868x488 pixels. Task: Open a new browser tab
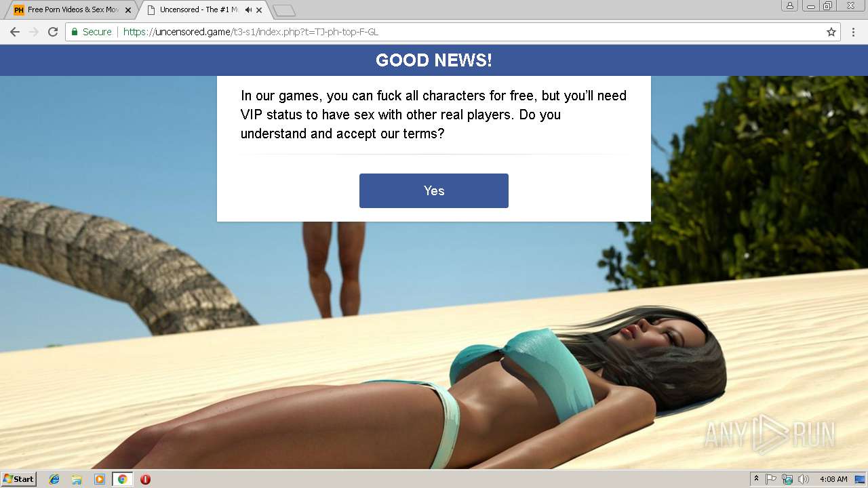[283, 11]
